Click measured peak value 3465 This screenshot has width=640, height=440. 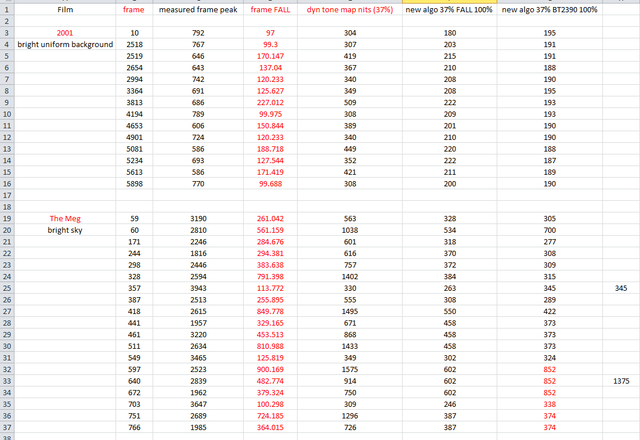198,358
